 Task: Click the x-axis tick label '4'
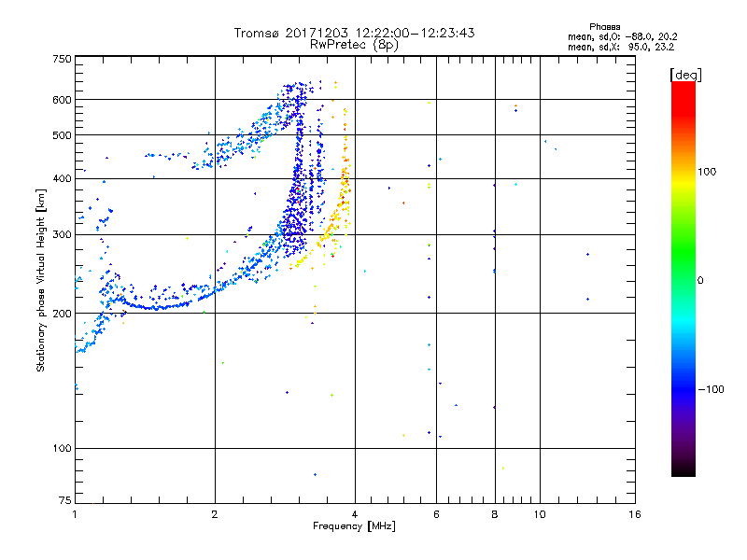355,514
